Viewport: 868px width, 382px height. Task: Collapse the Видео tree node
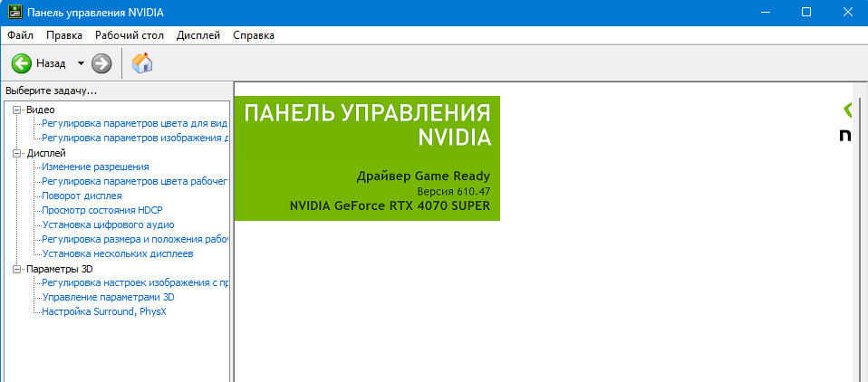click(x=16, y=110)
